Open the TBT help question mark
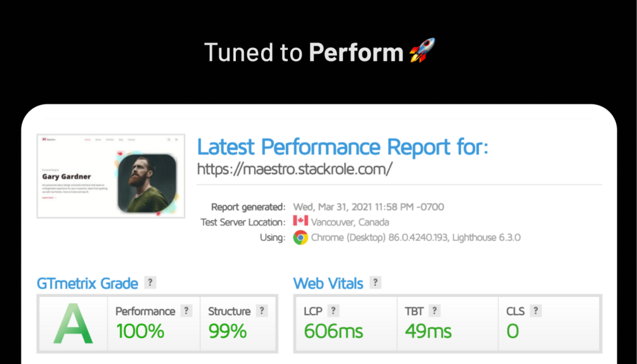Image resolution: width=637 pixels, height=364 pixels. 435,311
